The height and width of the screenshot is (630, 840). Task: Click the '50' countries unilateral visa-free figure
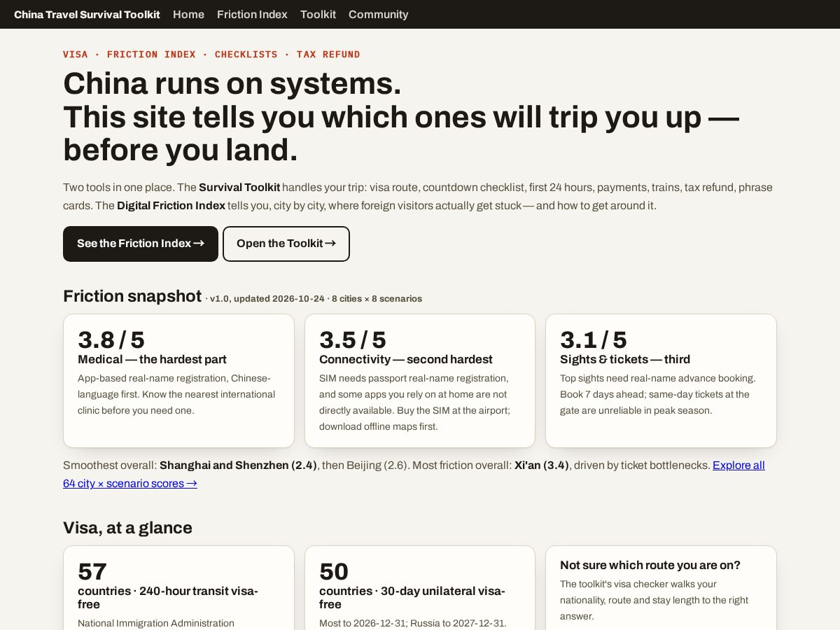[334, 571]
